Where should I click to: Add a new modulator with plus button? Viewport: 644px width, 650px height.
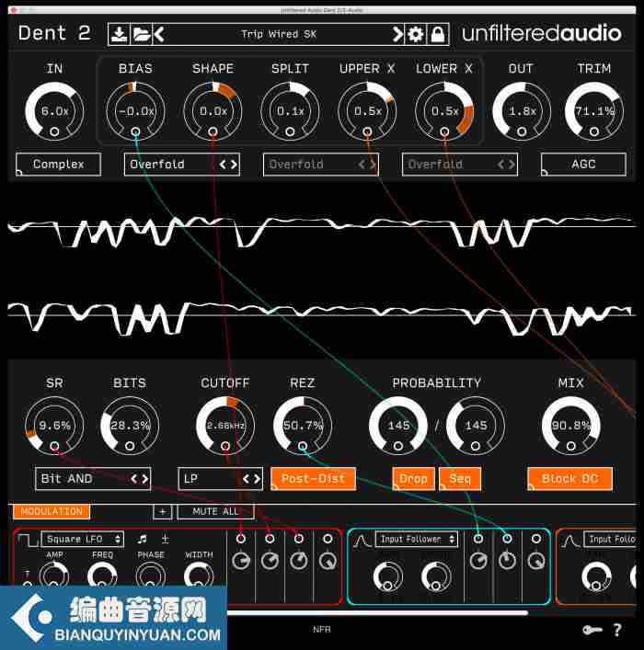pos(162,511)
